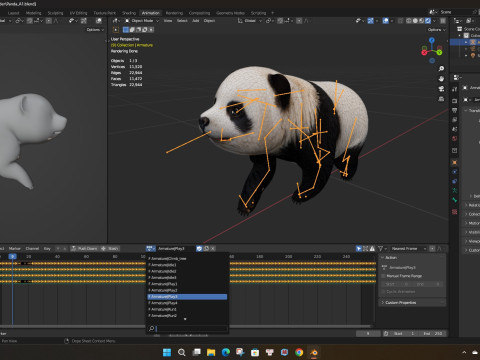
Task: Select solid viewport shading mode
Action: coord(415,21)
